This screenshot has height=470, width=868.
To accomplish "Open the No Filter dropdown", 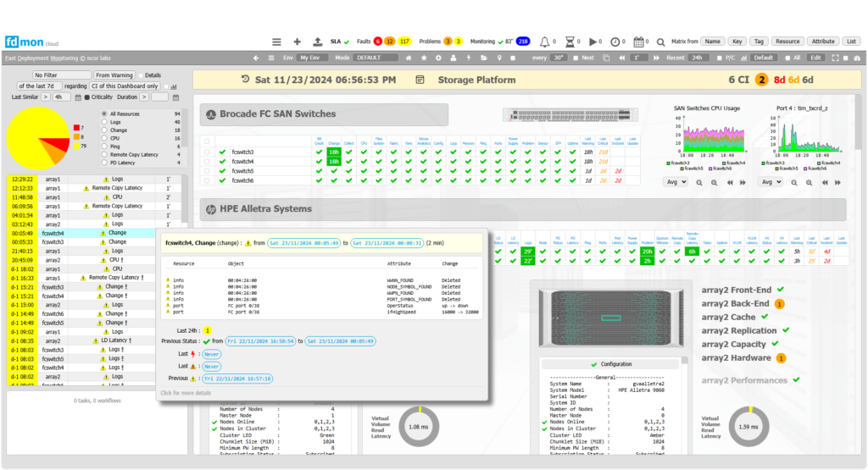I will tap(61, 75).
